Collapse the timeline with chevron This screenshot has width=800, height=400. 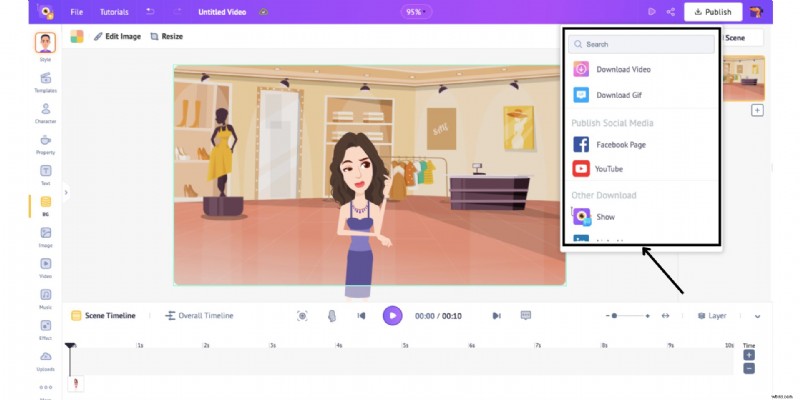coord(758,316)
